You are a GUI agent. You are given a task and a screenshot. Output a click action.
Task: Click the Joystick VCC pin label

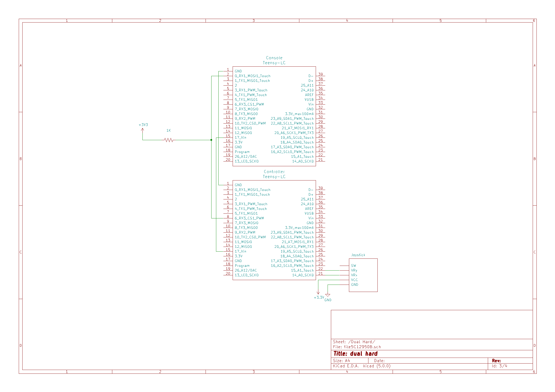tap(354, 280)
